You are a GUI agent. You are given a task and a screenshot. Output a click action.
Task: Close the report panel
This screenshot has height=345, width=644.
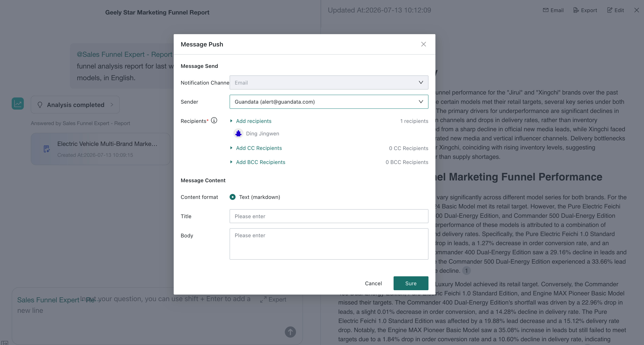point(636,10)
